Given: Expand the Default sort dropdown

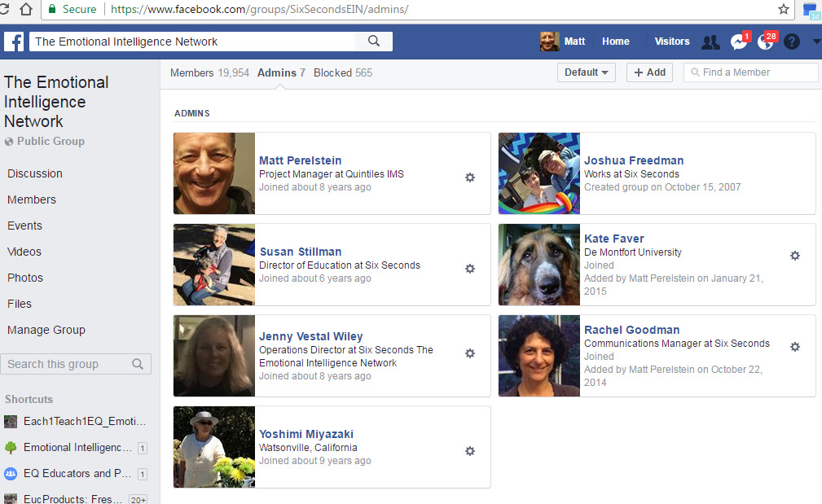Looking at the screenshot, I should pyautogui.click(x=587, y=72).
